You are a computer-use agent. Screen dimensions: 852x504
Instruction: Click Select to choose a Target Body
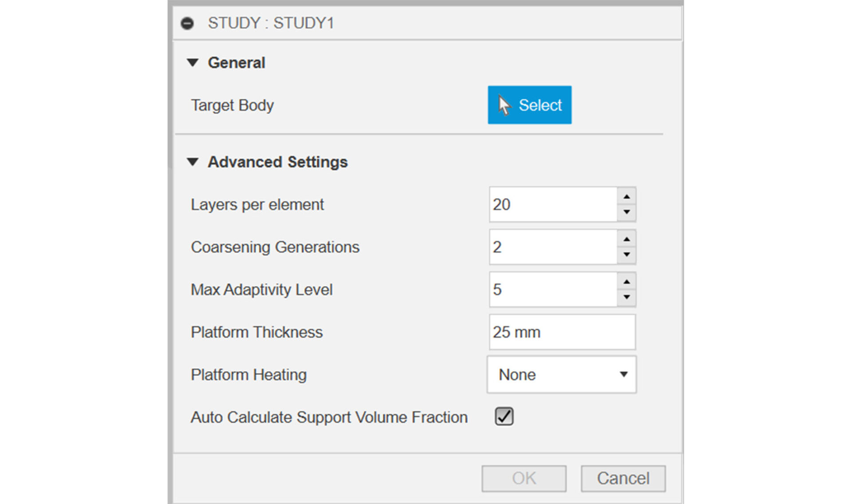tap(529, 105)
